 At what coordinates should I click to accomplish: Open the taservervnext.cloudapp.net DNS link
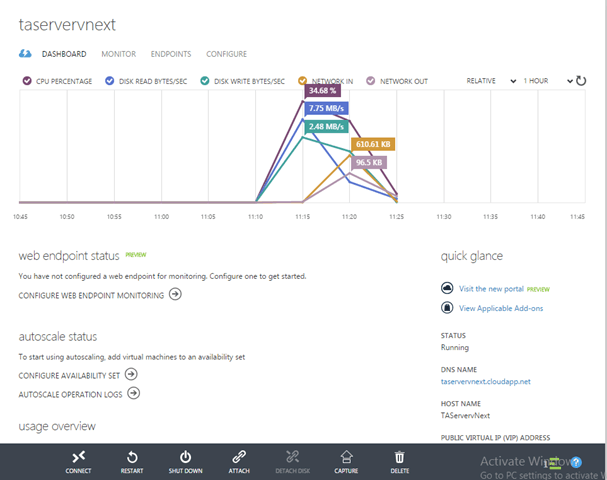(485, 382)
